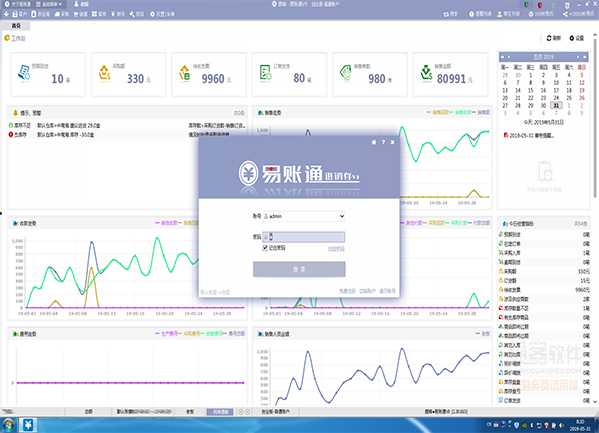Open the 供应商 supplier toolbar item
599x433 pixels.
click(40, 14)
